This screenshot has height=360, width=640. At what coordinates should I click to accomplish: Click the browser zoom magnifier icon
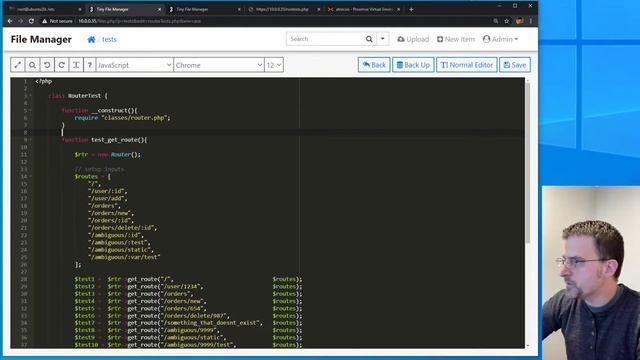coord(496,21)
